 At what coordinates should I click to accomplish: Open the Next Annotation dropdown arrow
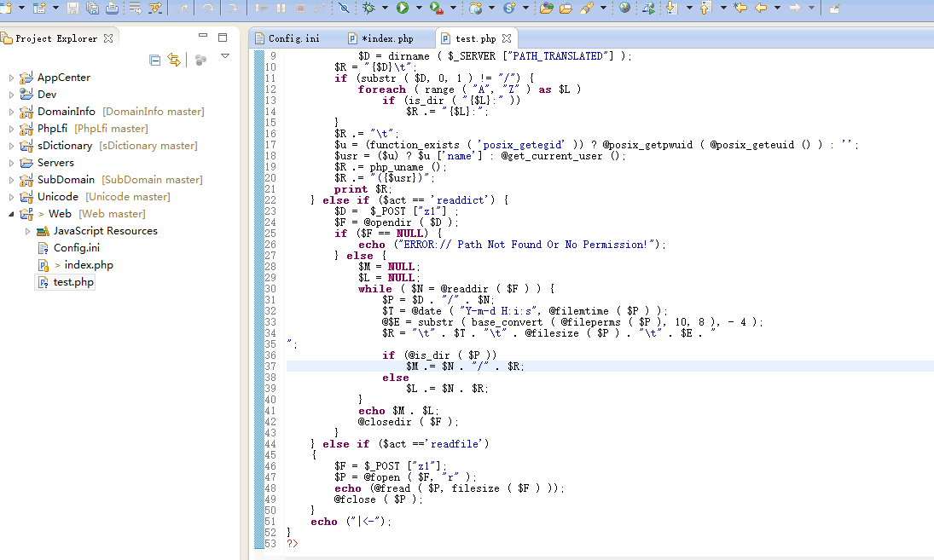pos(689,8)
